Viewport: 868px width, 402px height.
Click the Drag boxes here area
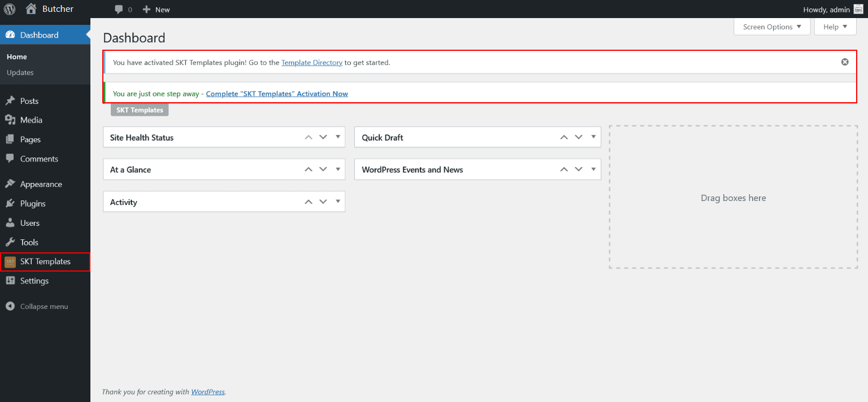click(x=734, y=197)
